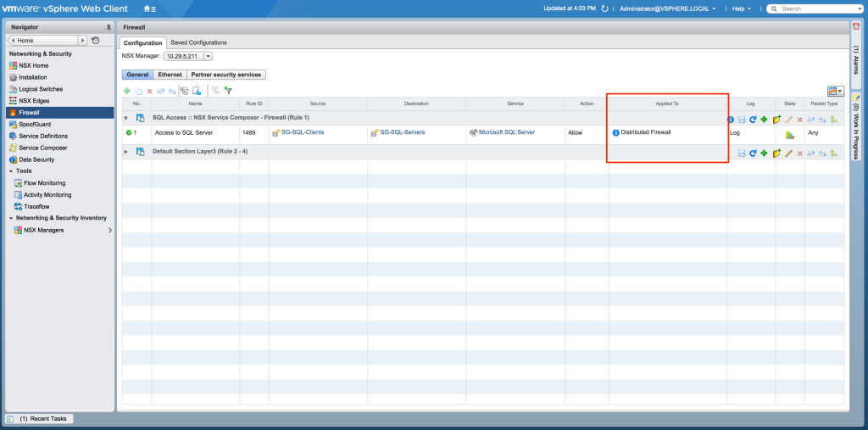868x430 pixels.
Task: Click the move up icon in firewall toolbar
Action: coord(160,91)
